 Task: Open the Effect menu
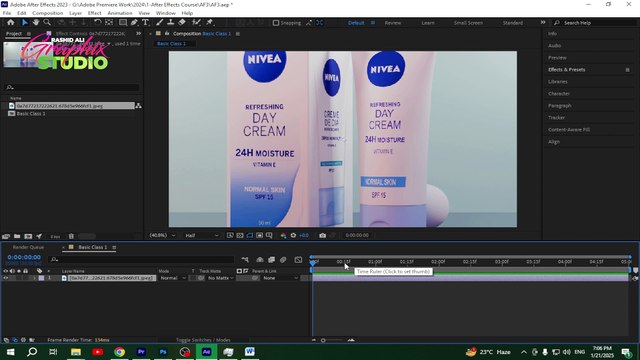(94, 13)
